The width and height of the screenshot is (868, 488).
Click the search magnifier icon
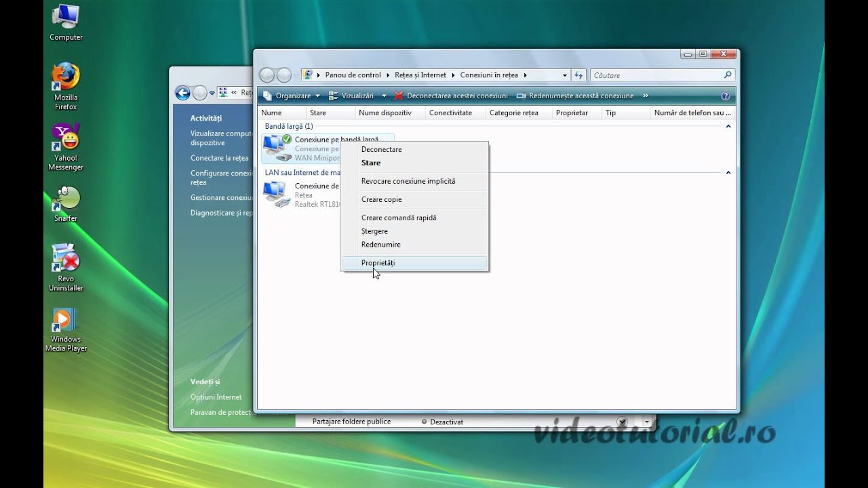(728, 75)
